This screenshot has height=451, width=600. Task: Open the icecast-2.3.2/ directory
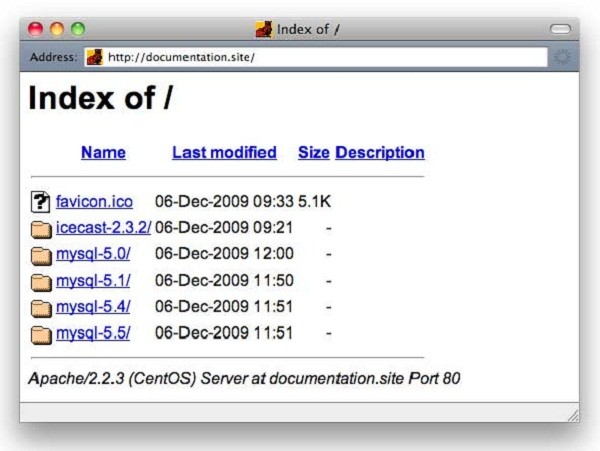pos(103,228)
